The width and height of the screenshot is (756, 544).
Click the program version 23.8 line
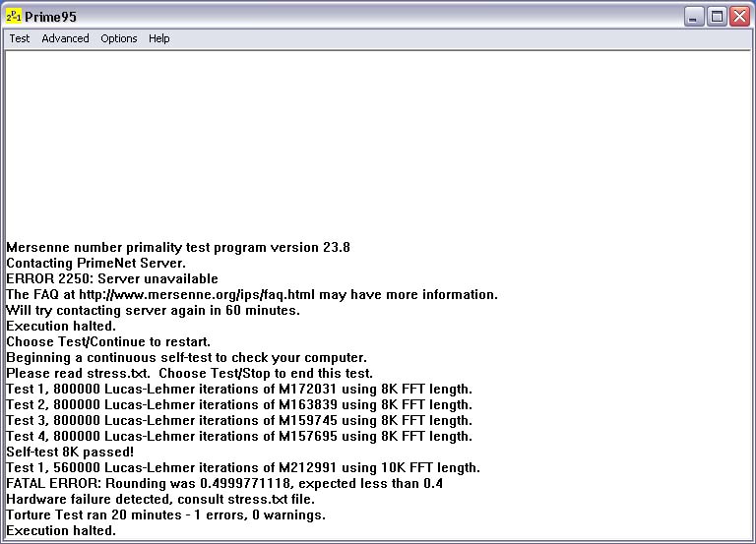point(178,247)
